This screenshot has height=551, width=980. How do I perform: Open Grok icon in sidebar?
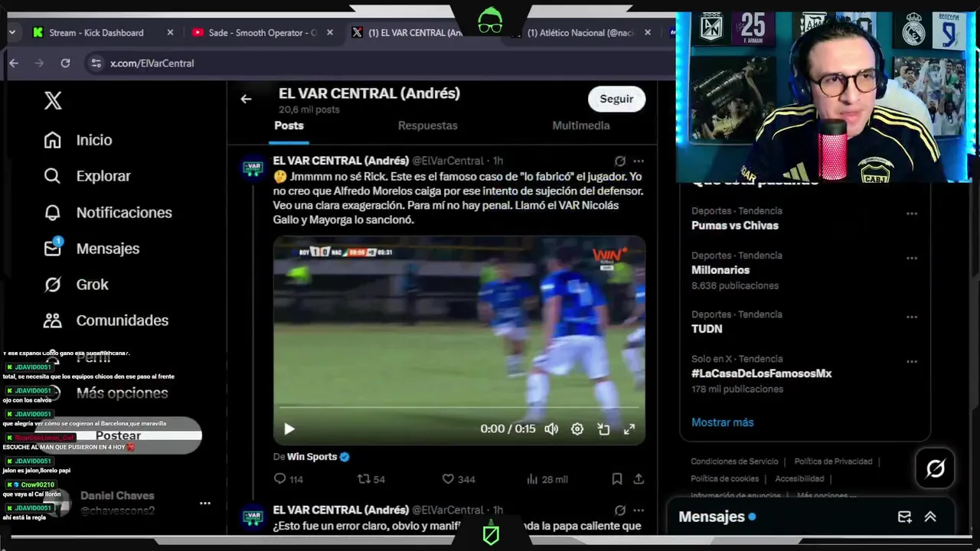click(52, 285)
